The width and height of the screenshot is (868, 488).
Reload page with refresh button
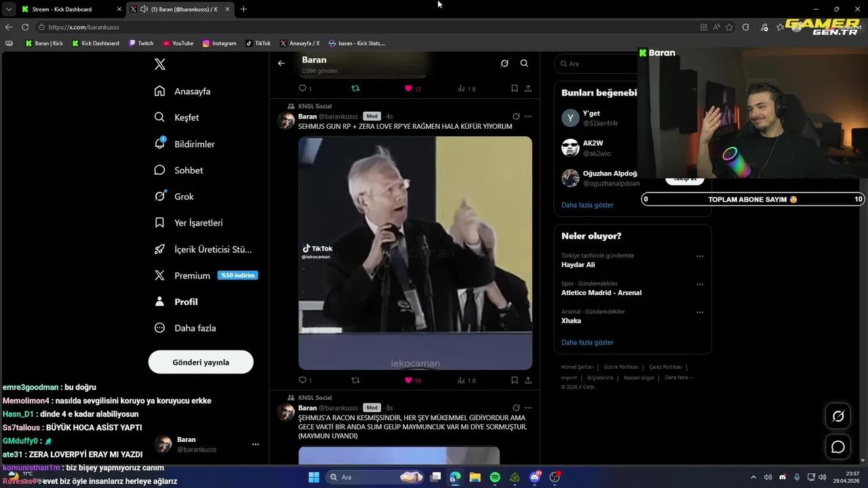[x=25, y=27]
